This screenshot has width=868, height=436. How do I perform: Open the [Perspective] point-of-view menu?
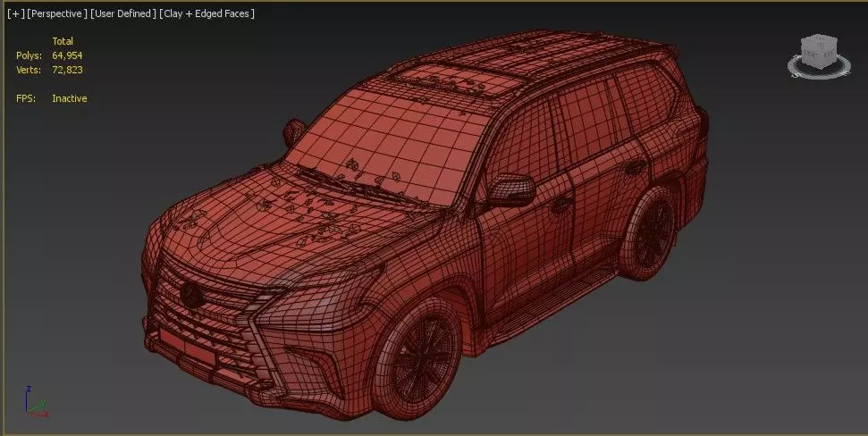tap(57, 13)
